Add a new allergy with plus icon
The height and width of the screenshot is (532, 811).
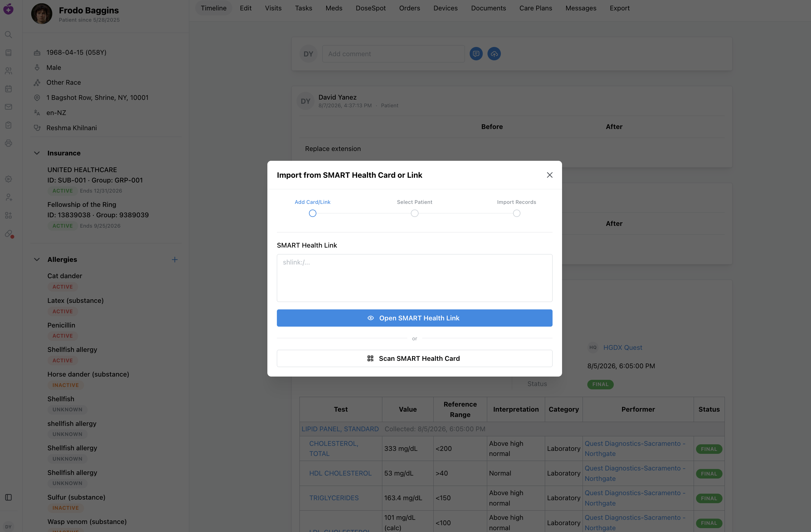coord(174,259)
